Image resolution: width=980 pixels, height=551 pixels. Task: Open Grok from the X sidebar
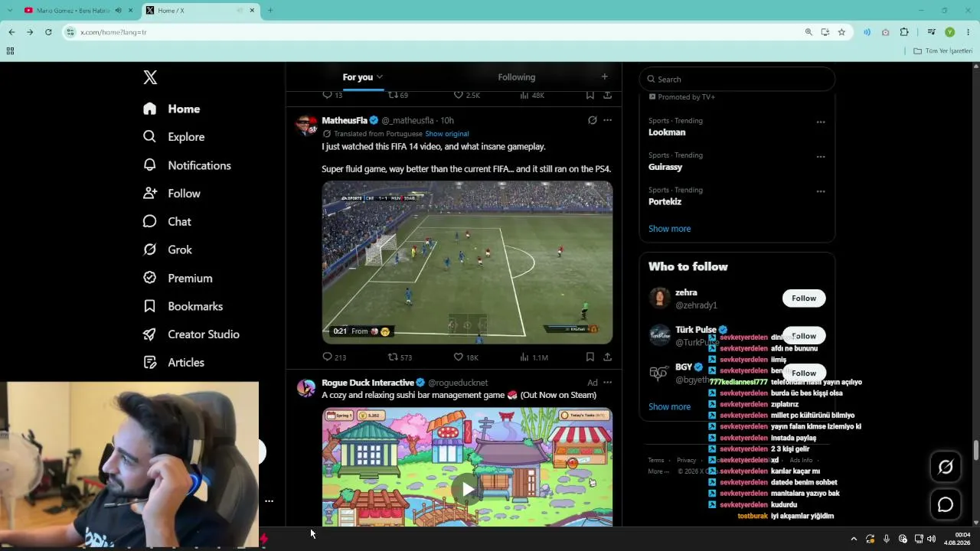[168, 249]
